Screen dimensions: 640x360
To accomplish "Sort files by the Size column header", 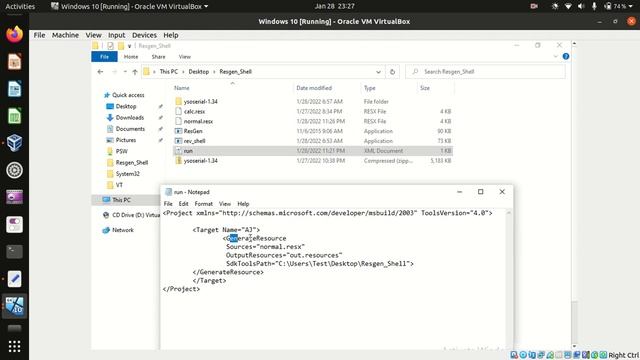I will [x=425, y=88].
